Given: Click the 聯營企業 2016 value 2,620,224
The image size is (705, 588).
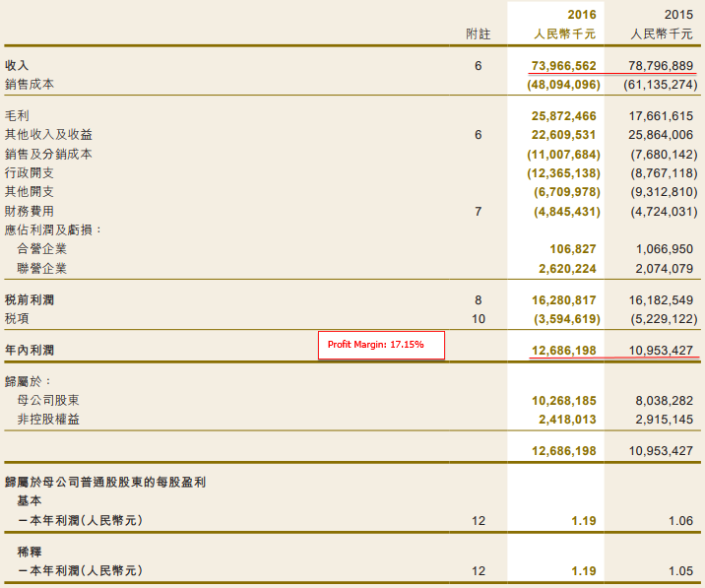Looking at the screenshot, I should pos(563,268).
